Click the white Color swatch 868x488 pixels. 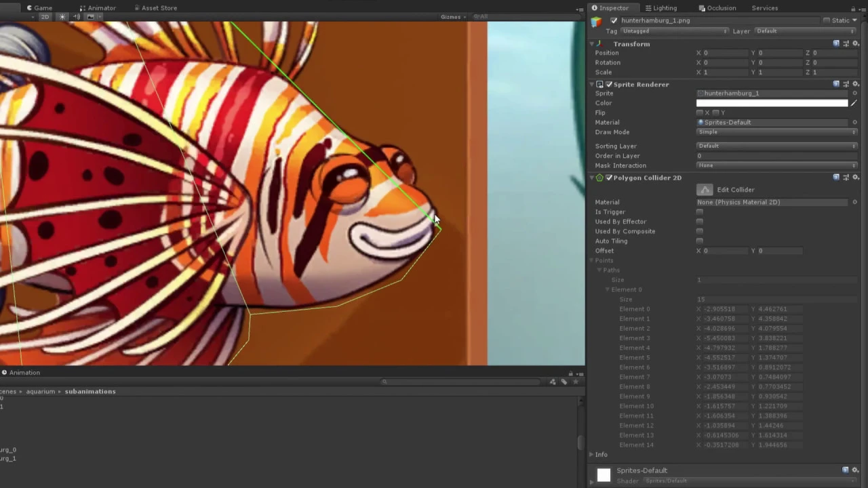[x=772, y=103]
